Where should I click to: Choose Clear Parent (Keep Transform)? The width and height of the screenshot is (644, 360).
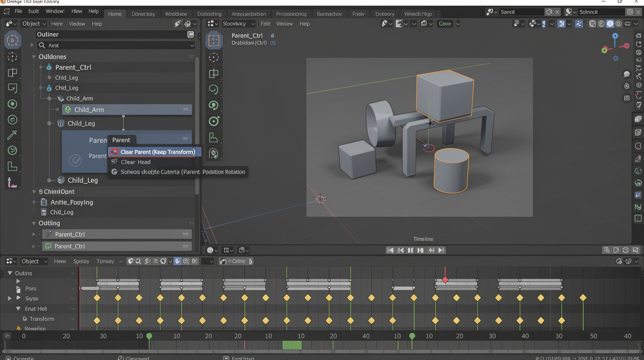[157, 152]
